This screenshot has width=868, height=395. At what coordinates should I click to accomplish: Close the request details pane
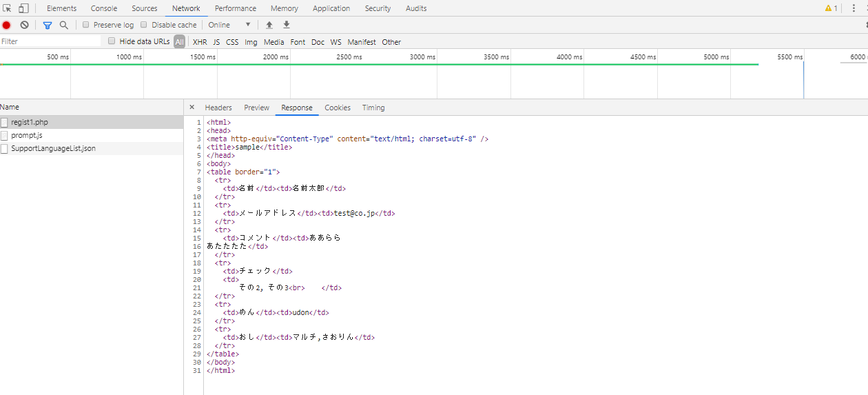coord(192,108)
